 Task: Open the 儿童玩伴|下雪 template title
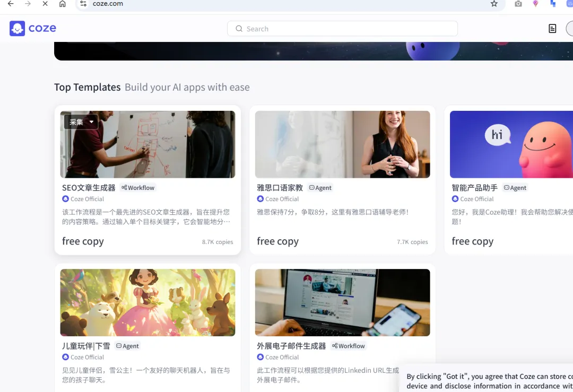86,346
